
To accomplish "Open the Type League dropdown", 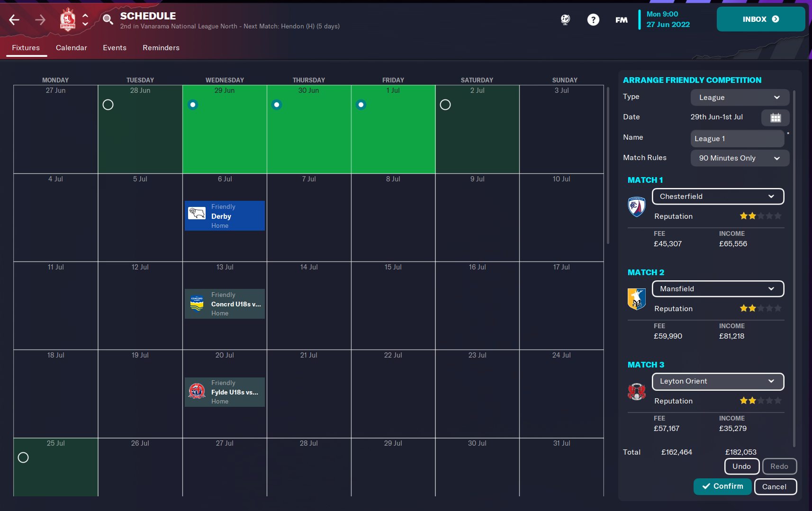I will pos(740,98).
